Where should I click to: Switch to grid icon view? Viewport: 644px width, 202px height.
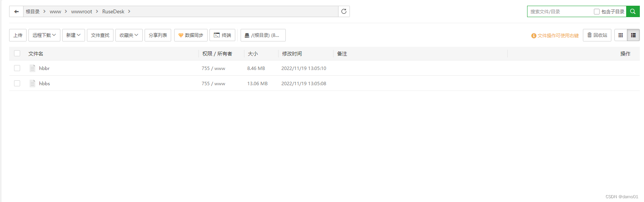[620, 35]
